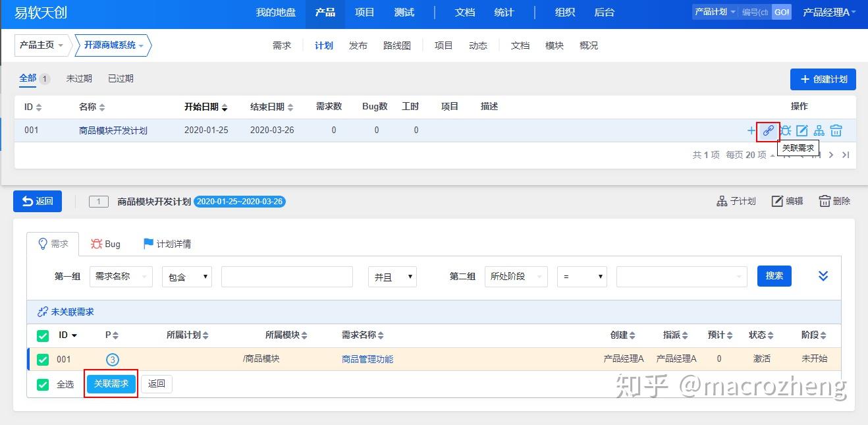Sort plans by 结束日期 column
Viewport: 868px width, 425px height.
(x=272, y=107)
